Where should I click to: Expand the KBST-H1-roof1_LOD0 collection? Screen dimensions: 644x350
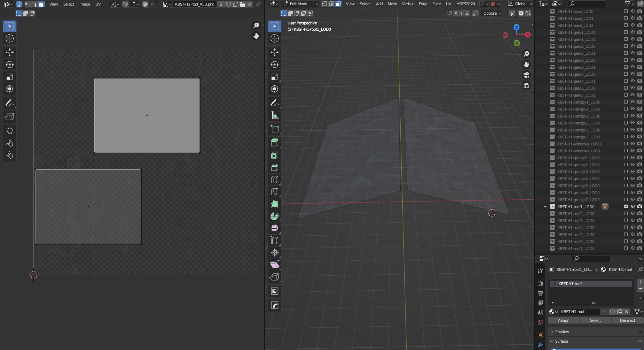click(545, 207)
